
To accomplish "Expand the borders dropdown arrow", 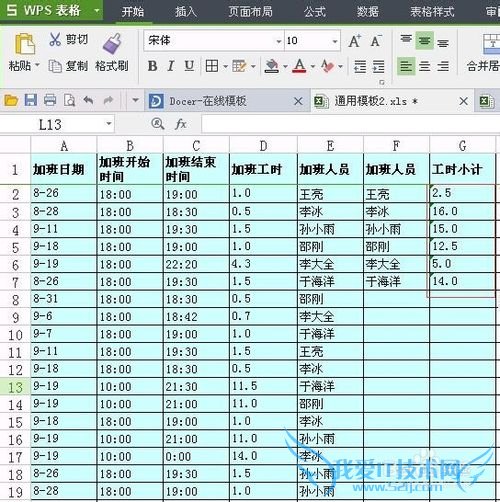I will (x=225, y=66).
